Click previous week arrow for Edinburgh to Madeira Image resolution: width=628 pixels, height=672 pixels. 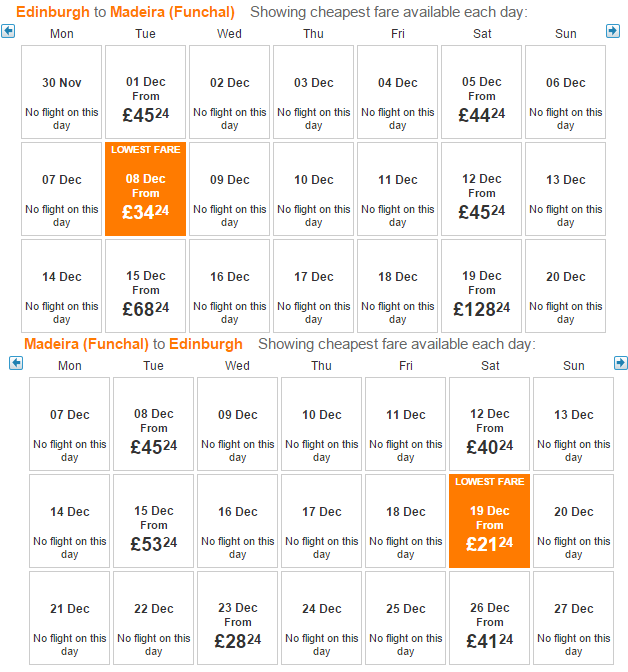(x=8, y=31)
